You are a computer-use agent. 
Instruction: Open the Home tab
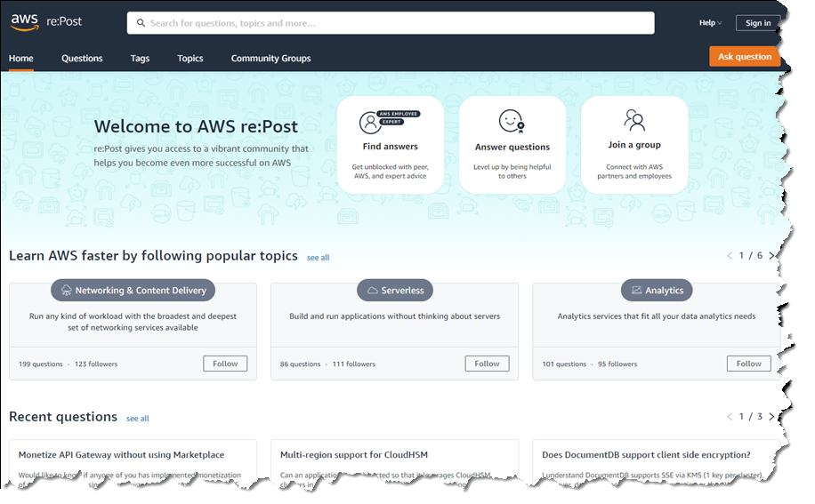20,58
